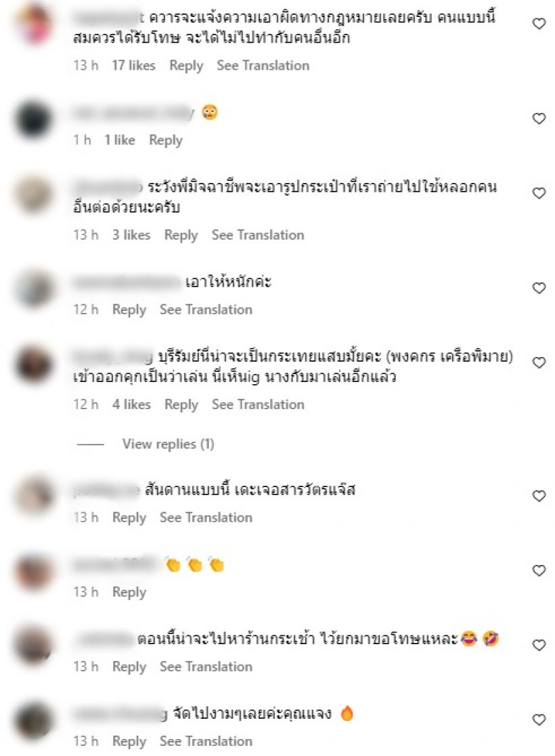Reply to the comment with 17 likes

coord(186,66)
